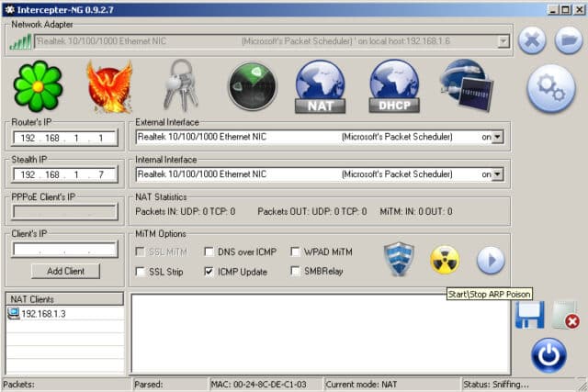The image size is (588, 392).
Task: Select NAT client 192.168.1.3
Action: tap(65, 313)
